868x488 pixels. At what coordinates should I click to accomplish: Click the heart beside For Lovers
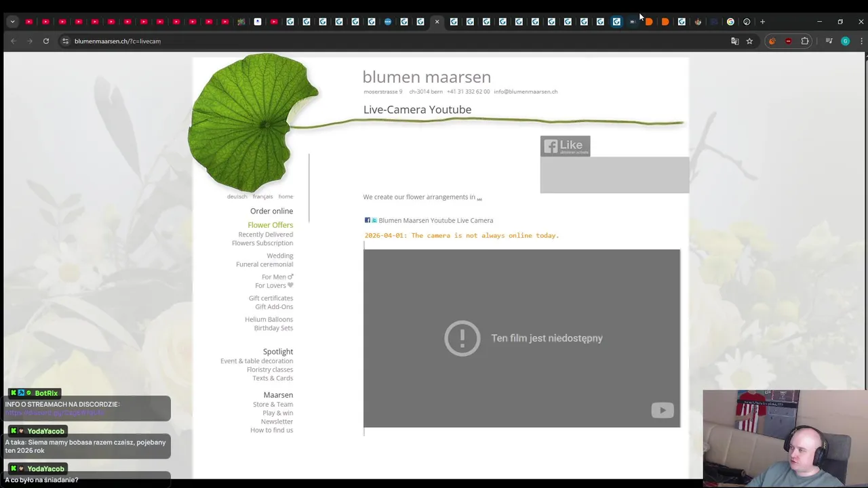pyautogui.click(x=290, y=285)
